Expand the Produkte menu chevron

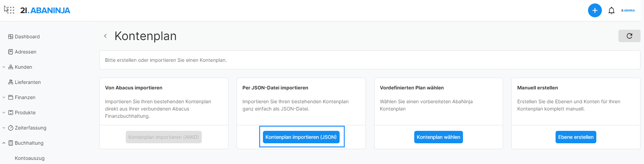pos(4,113)
